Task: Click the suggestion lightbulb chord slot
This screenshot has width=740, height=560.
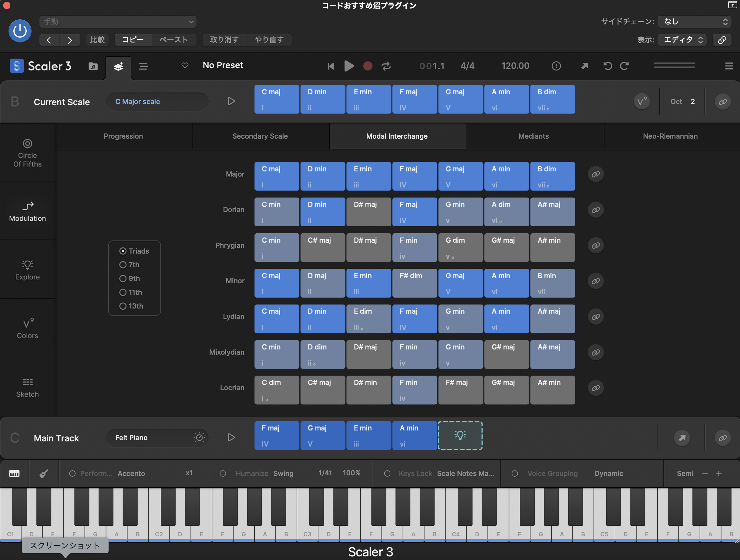Action: (460, 436)
